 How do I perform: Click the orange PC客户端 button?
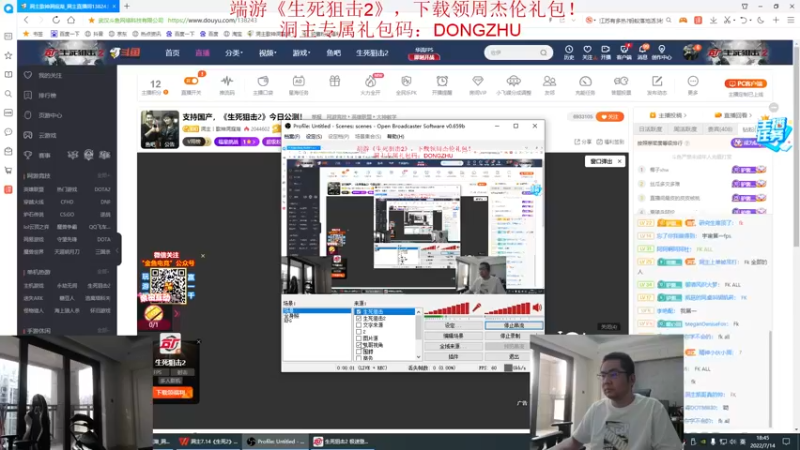click(745, 83)
